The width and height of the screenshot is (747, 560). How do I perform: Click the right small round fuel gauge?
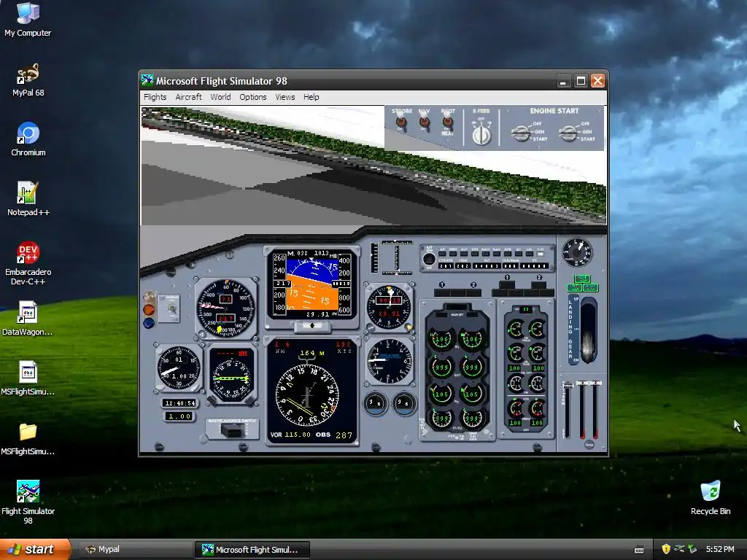(404, 402)
